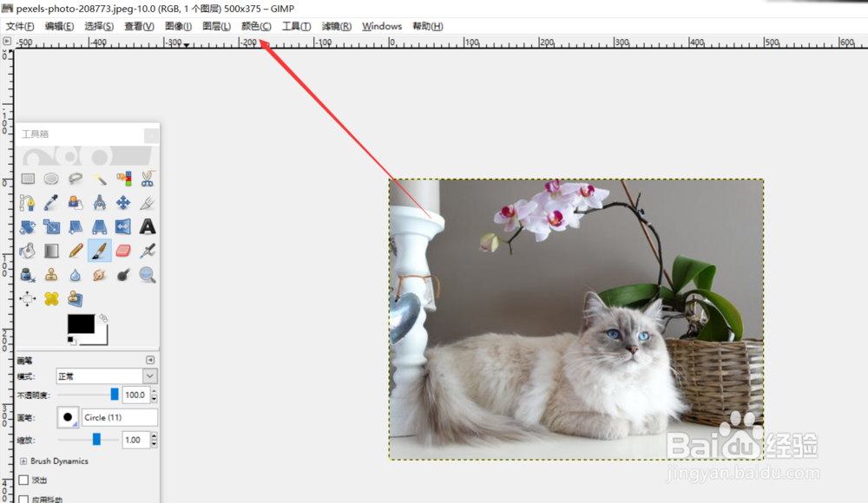Select the Paths pen tool
The width and height of the screenshot is (868, 503).
tap(28, 203)
